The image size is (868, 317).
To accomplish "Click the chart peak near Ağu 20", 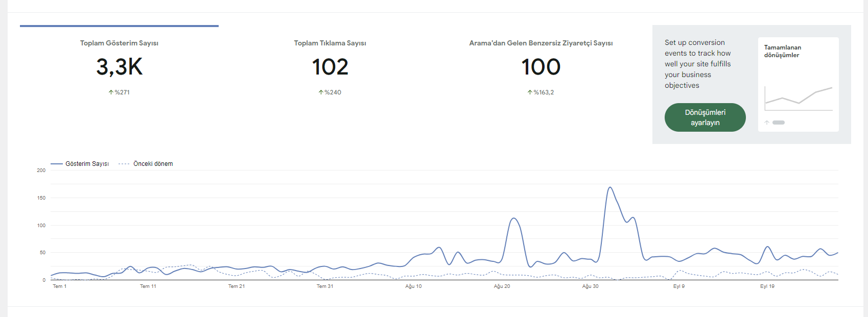I will tap(514, 218).
